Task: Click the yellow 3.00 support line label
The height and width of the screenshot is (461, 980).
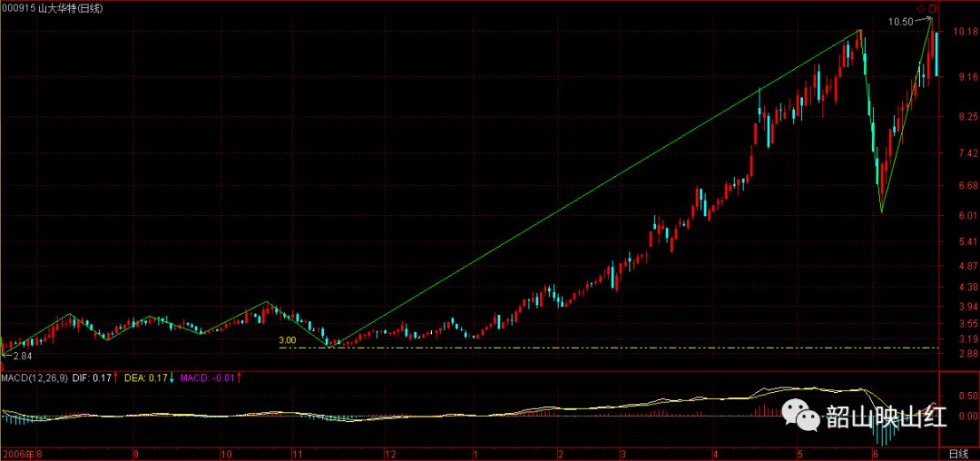Action: pos(287,340)
